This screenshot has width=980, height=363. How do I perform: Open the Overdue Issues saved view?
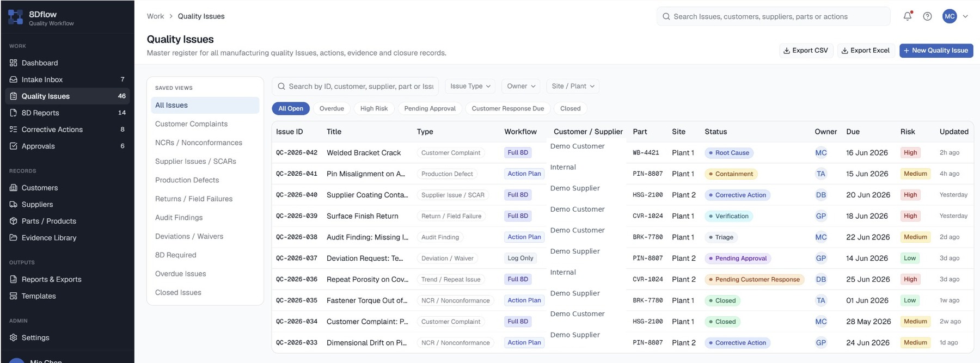[x=205, y=274]
